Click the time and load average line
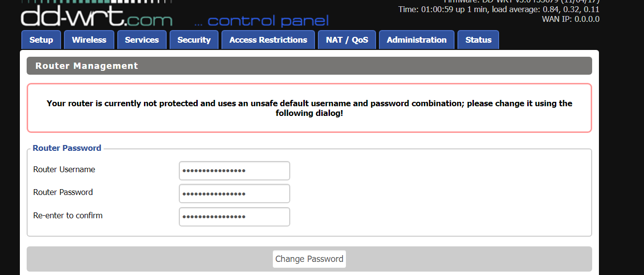 point(499,10)
